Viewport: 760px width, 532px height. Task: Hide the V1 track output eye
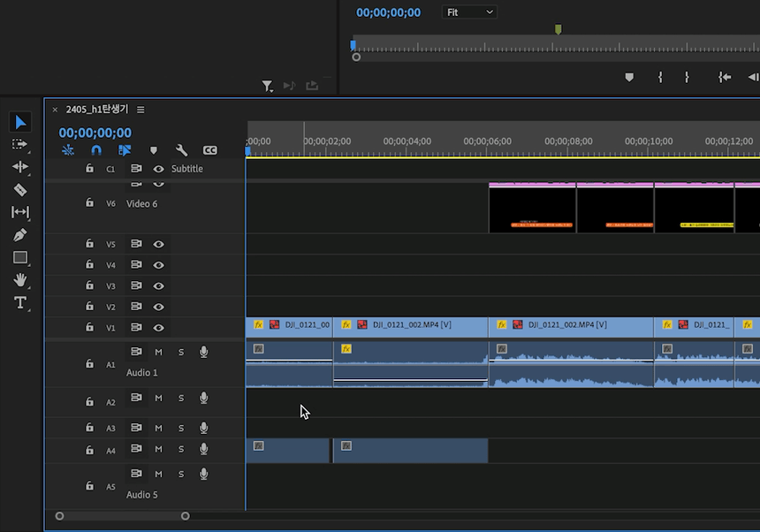coord(159,328)
